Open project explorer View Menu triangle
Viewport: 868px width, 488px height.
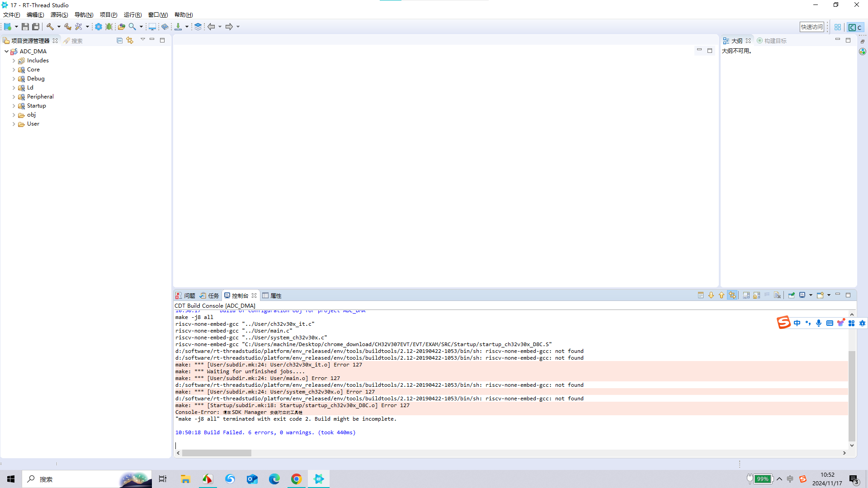tap(143, 40)
